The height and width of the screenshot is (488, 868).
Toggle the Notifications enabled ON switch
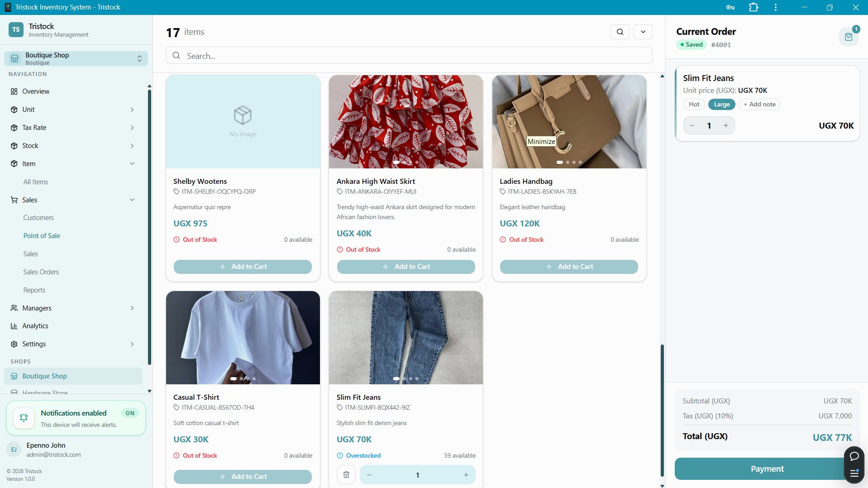(x=130, y=413)
